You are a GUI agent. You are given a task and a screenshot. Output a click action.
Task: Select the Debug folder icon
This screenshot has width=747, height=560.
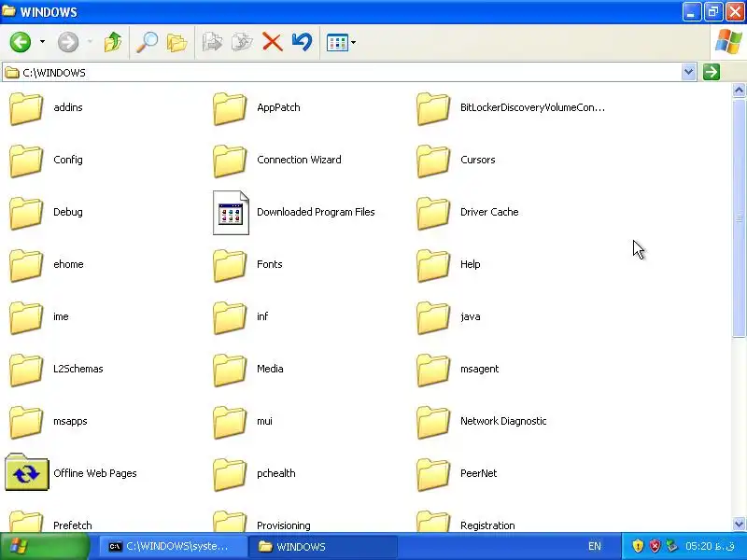click(26, 214)
